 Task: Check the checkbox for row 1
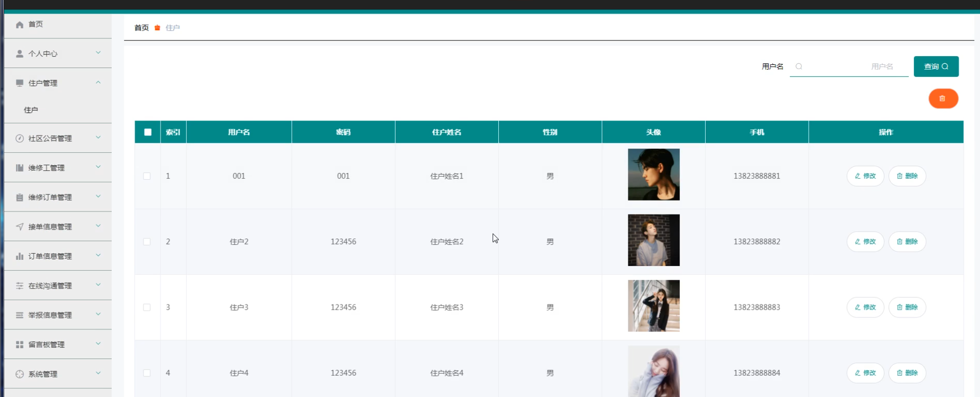point(147,176)
